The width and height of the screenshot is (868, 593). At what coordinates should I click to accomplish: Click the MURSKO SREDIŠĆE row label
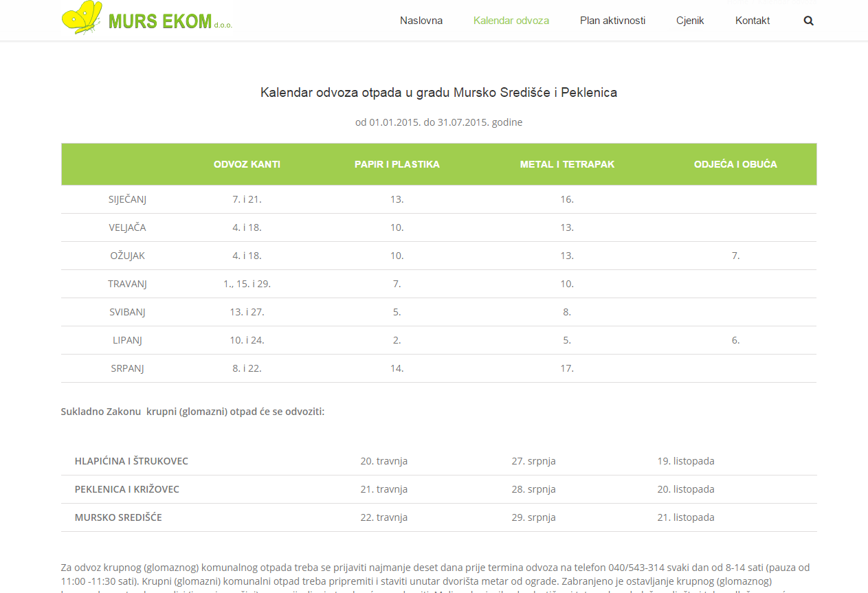[x=118, y=517]
